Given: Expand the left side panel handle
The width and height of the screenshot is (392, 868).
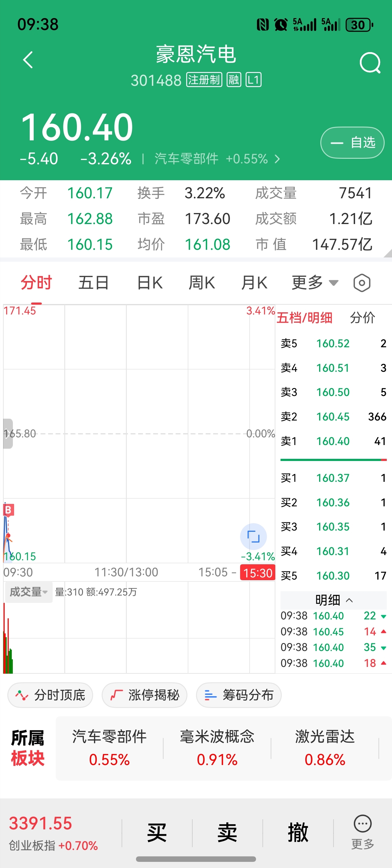Looking at the screenshot, I should pos(8,434).
